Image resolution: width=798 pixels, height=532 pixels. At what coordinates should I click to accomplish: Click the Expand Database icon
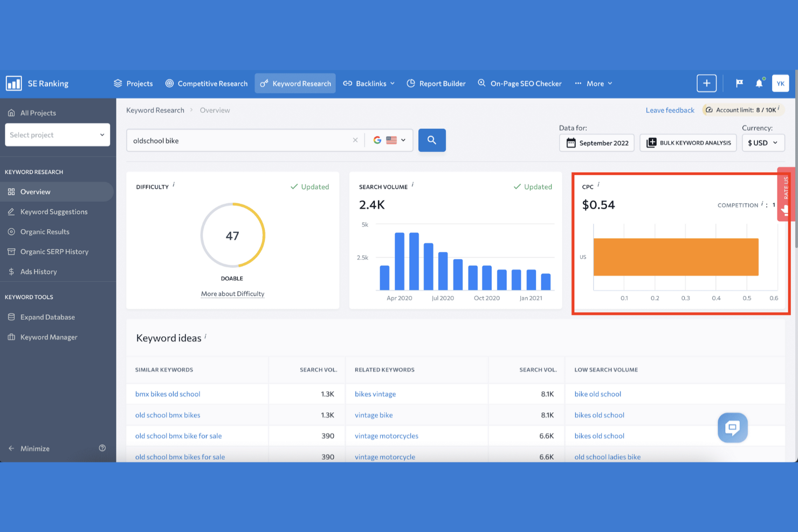point(11,317)
